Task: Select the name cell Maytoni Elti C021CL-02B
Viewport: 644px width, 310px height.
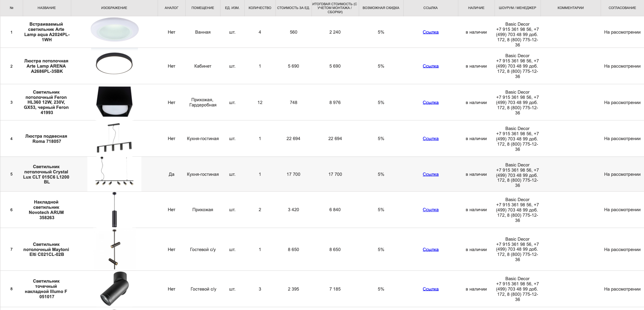Action: click(x=47, y=249)
